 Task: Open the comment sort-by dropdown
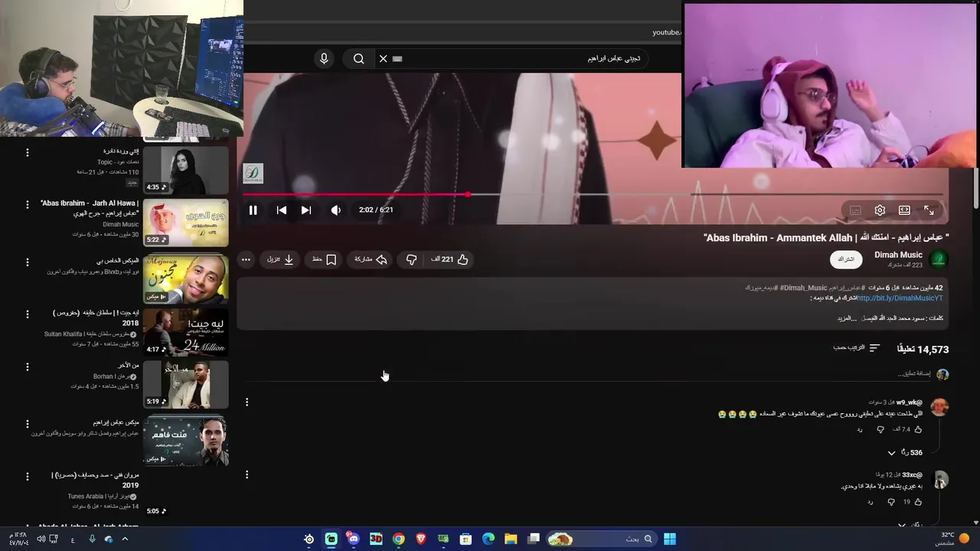click(857, 348)
